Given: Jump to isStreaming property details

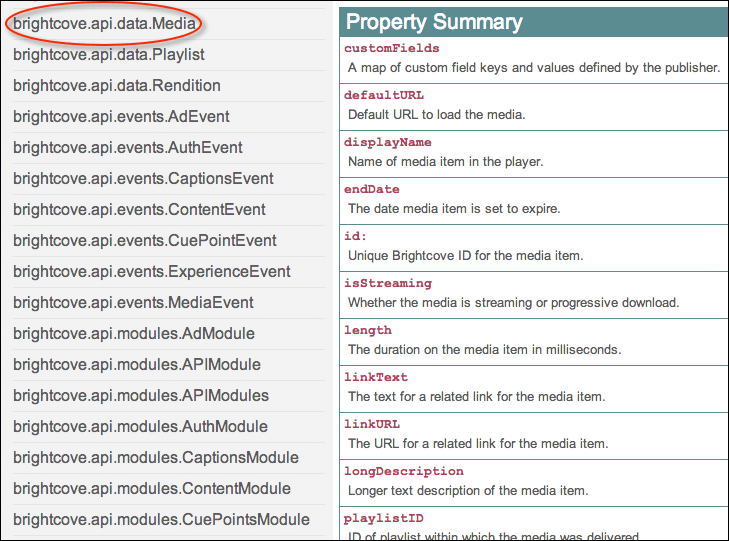Looking at the screenshot, I should point(388,284).
